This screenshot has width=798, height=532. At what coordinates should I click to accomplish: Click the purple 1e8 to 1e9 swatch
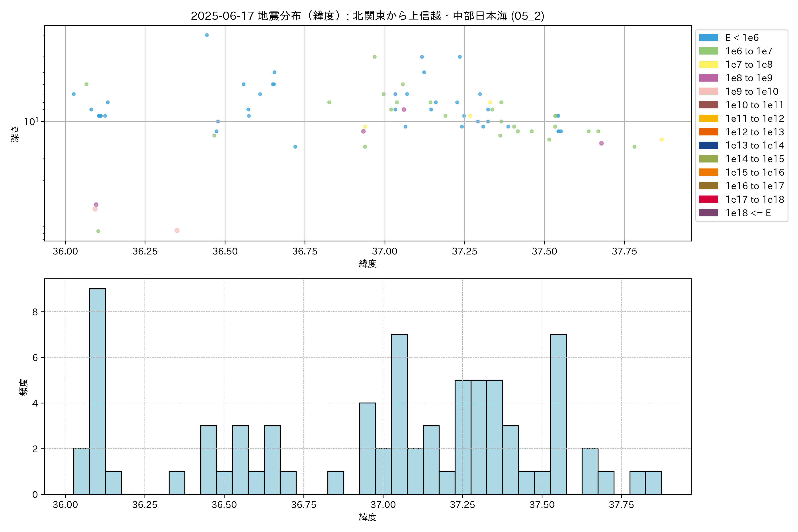[708, 78]
